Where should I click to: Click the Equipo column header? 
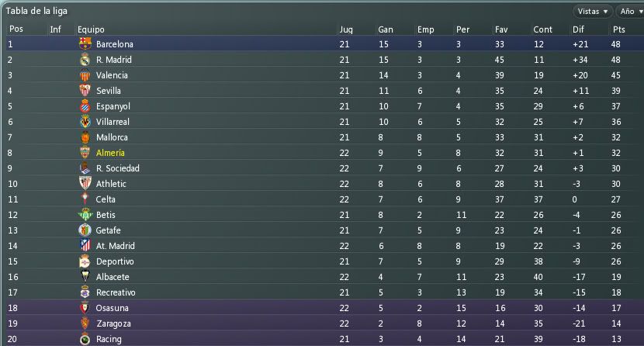(91, 29)
